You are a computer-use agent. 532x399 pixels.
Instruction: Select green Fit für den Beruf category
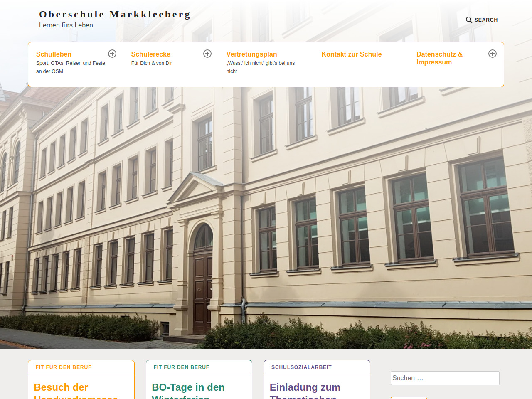coord(181,367)
